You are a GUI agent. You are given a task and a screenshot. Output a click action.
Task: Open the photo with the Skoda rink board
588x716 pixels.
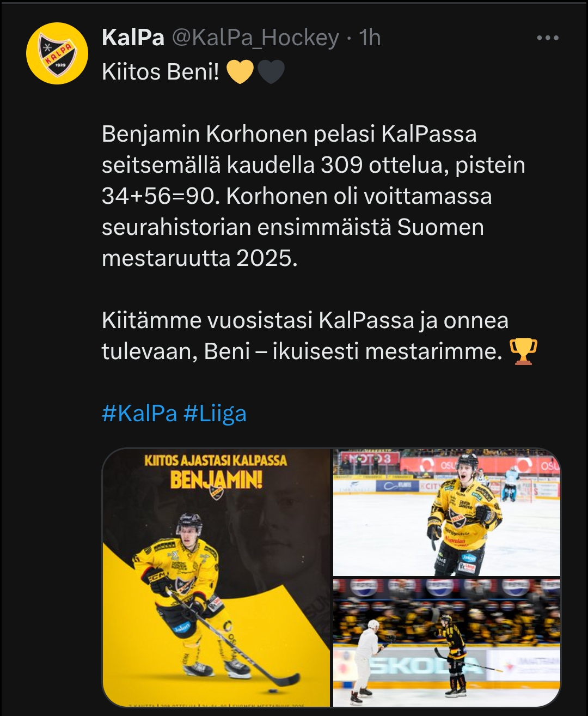[446, 643]
